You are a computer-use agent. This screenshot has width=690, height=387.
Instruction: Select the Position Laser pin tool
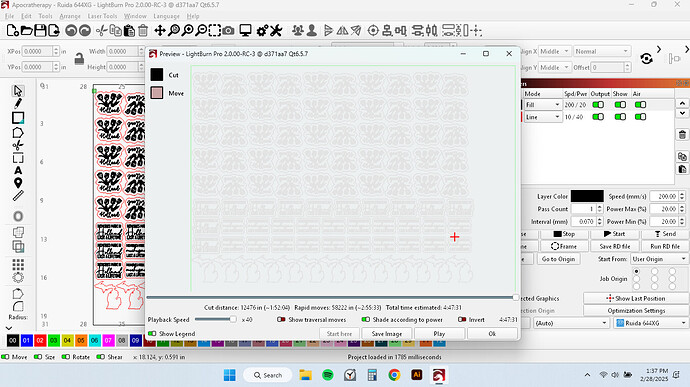[18, 183]
